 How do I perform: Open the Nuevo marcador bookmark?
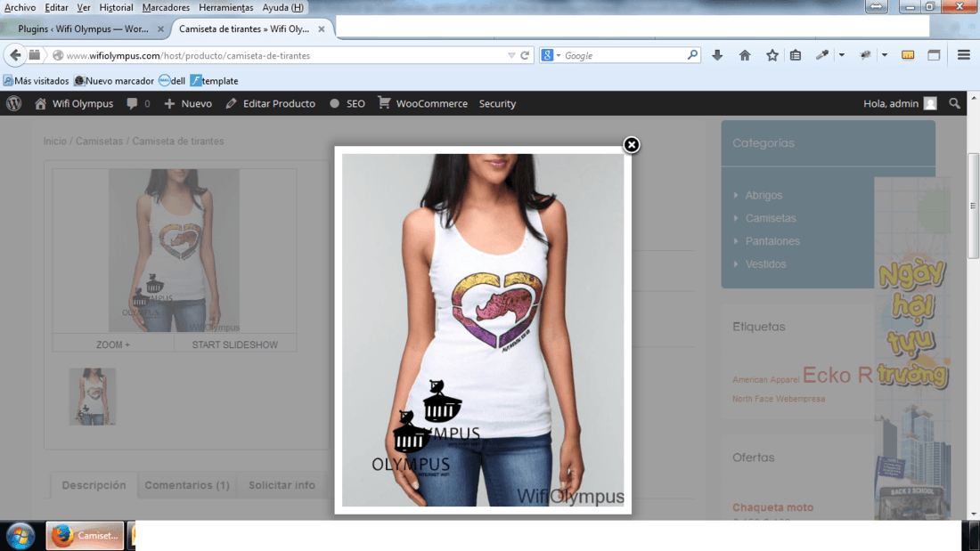114,81
